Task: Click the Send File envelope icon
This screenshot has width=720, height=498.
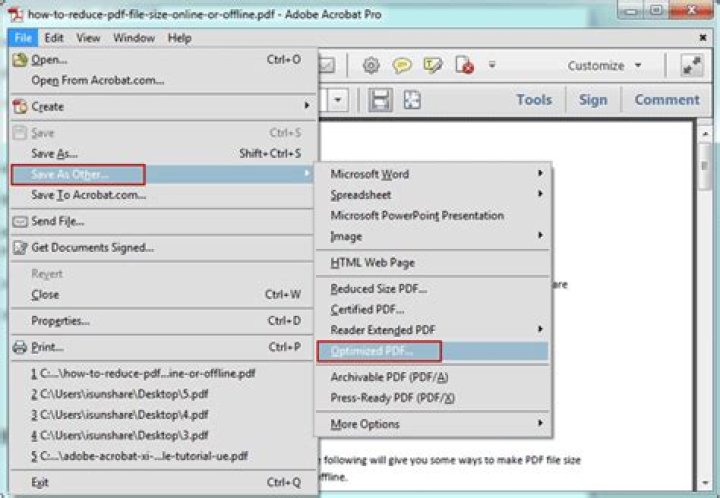Action: (19, 222)
